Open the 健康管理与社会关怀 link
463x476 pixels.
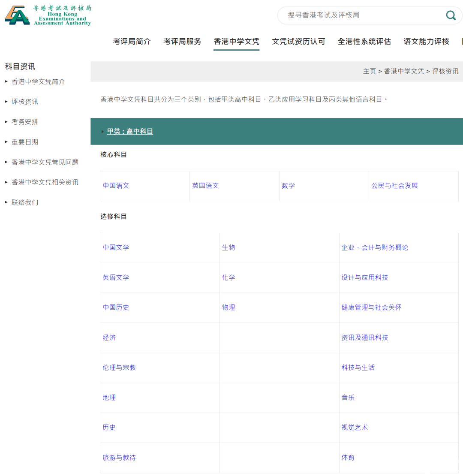(x=371, y=307)
